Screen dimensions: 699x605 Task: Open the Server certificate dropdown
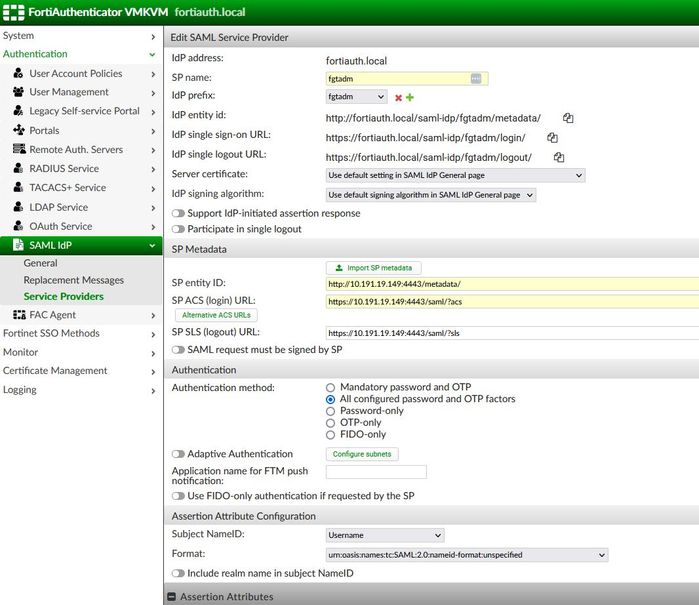pyautogui.click(x=455, y=175)
